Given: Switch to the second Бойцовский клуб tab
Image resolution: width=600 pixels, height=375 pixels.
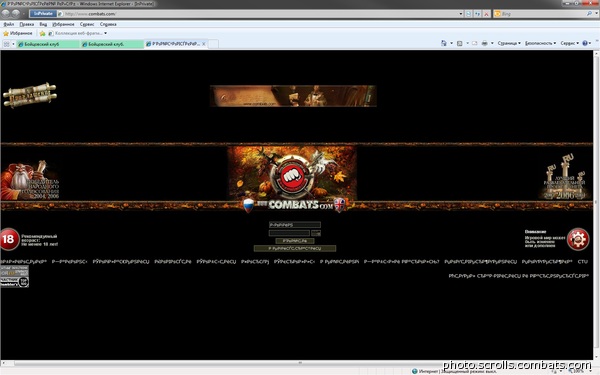Looking at the screenshot, I should coord(112,44).
